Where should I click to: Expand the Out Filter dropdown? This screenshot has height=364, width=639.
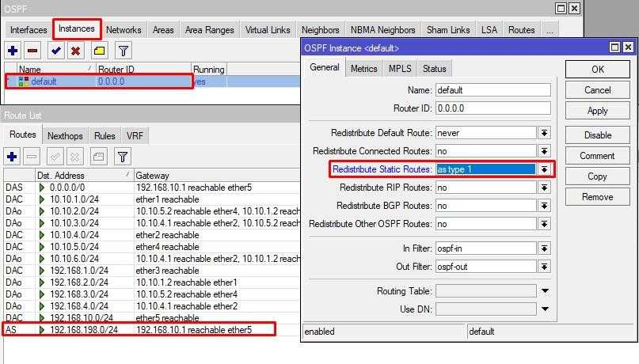544,267
